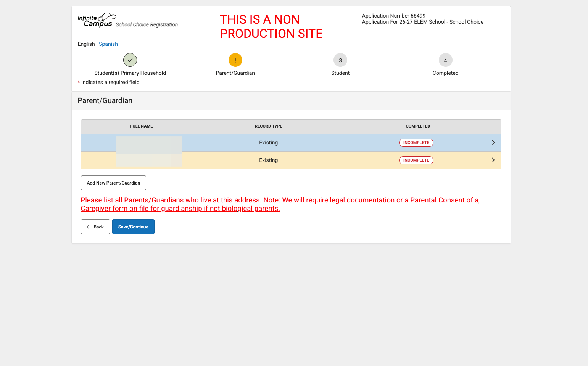Click INCOMPLETE badge in yellow row

(416, 160)
